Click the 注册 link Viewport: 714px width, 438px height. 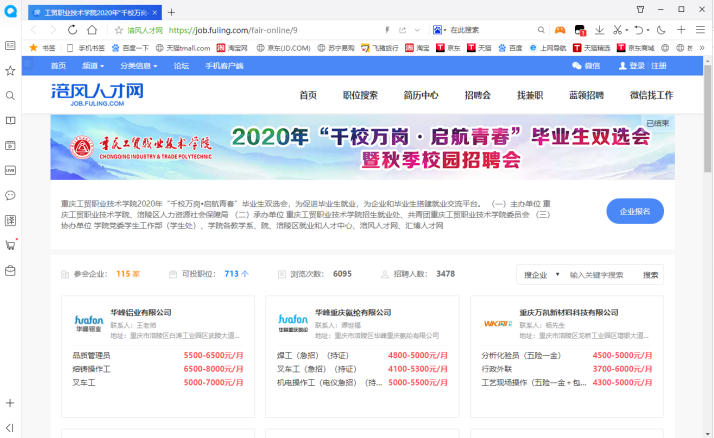(x=658, y=66)
